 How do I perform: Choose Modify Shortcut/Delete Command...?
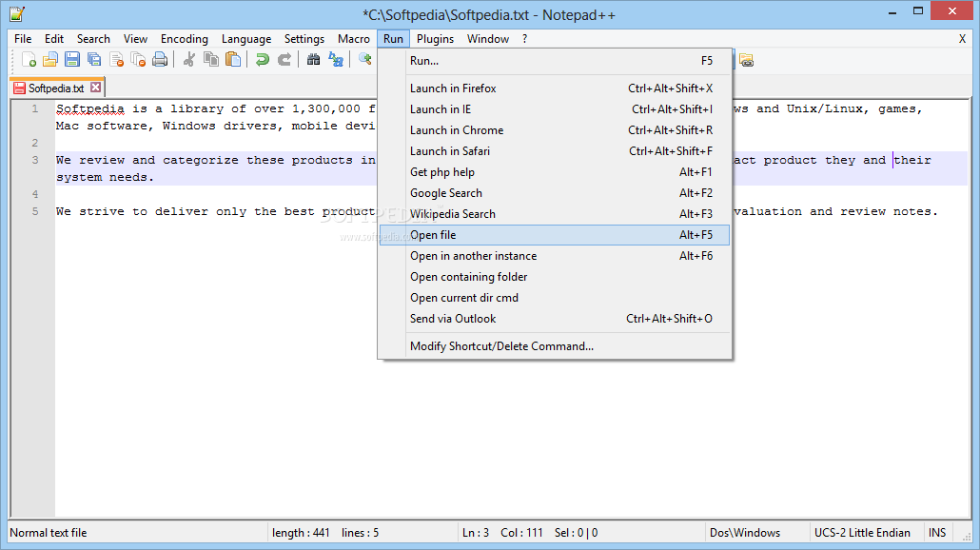555,346
